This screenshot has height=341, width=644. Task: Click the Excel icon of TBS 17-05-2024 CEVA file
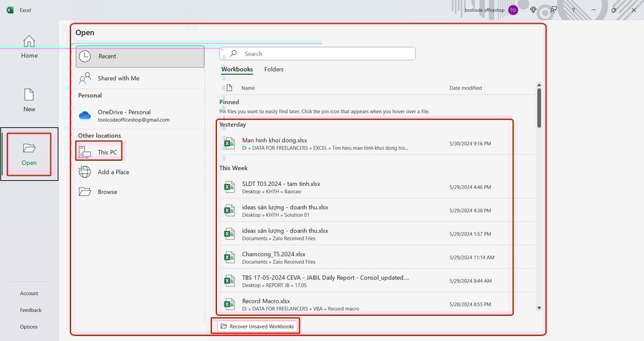point(229,281)
